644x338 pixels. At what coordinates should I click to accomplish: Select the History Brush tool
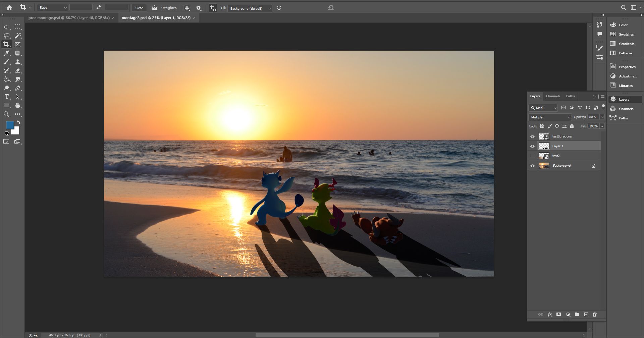coord(6,71)
